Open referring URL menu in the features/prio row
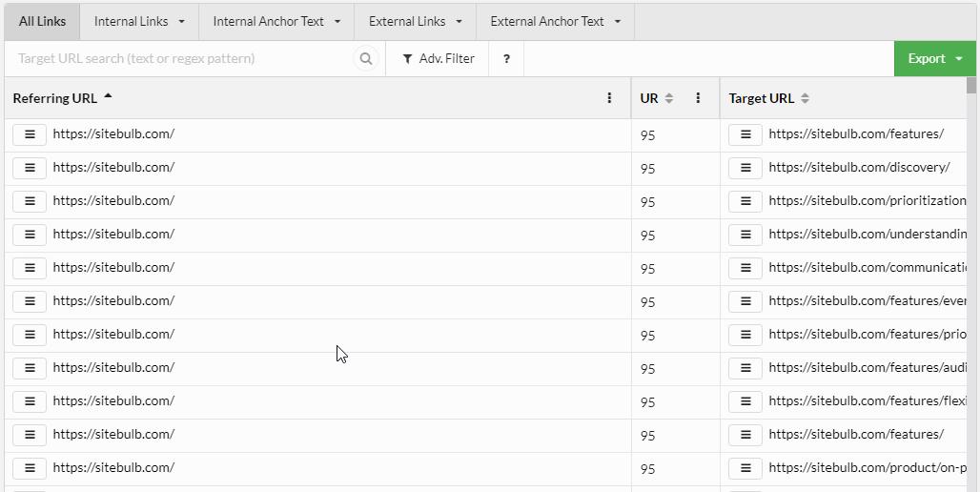Viewport: 980px width, 492px height. [30, 335]
